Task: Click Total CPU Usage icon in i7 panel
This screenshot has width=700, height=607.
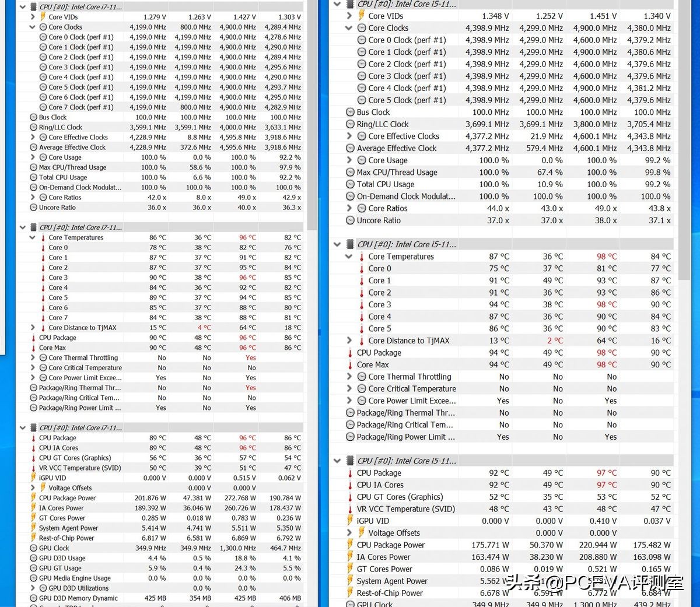Action: [x=34, y=177]
